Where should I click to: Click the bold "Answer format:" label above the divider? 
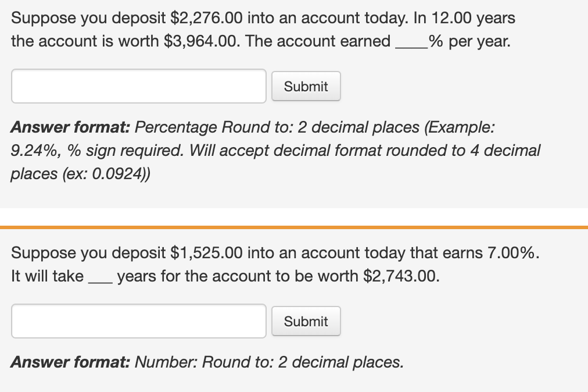coord(71,127)
